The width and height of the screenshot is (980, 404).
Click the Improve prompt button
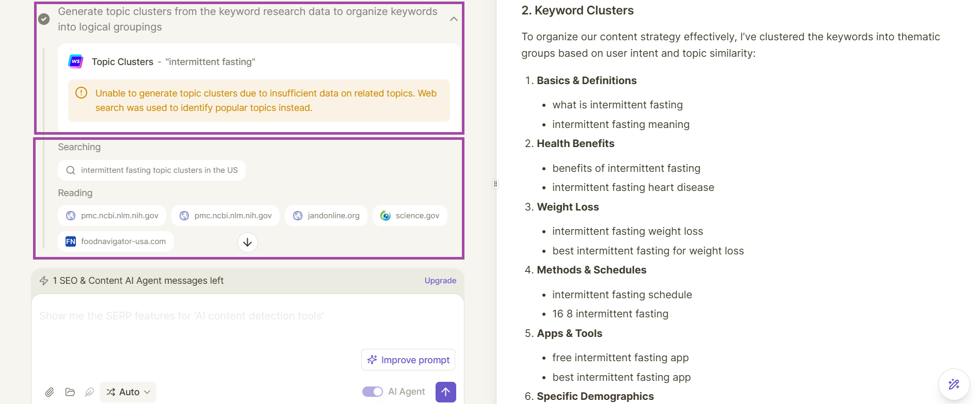coord(408,360)
